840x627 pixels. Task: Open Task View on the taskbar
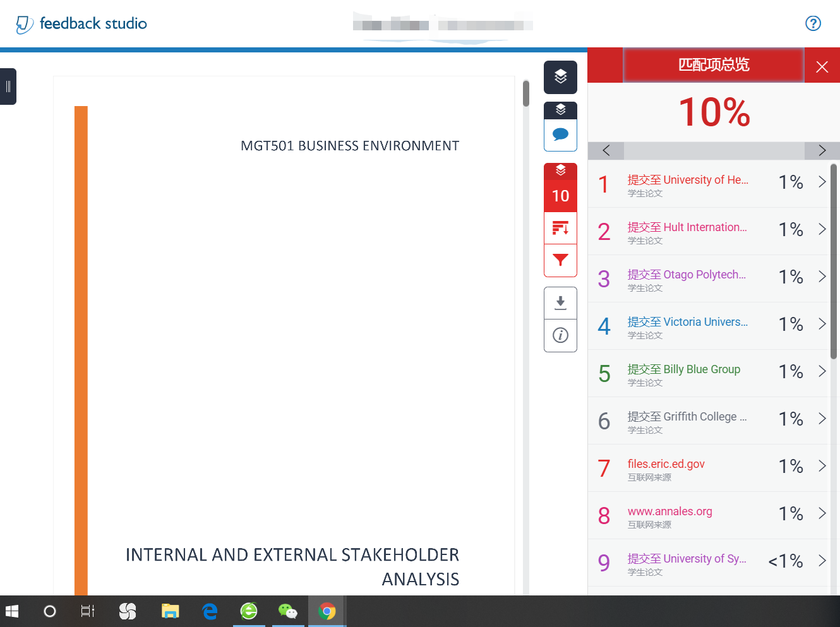pyautogui.click(x=88, y=611)
